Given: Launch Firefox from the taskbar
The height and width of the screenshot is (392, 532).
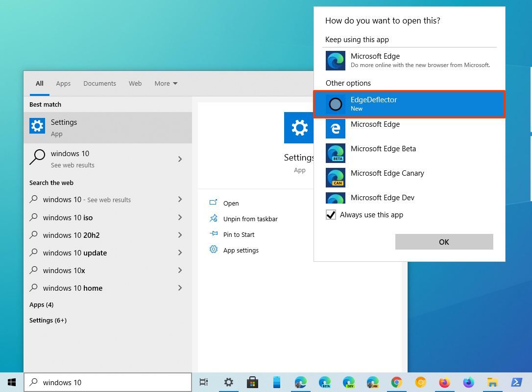Looking at the screenshot, I should 444,382.
